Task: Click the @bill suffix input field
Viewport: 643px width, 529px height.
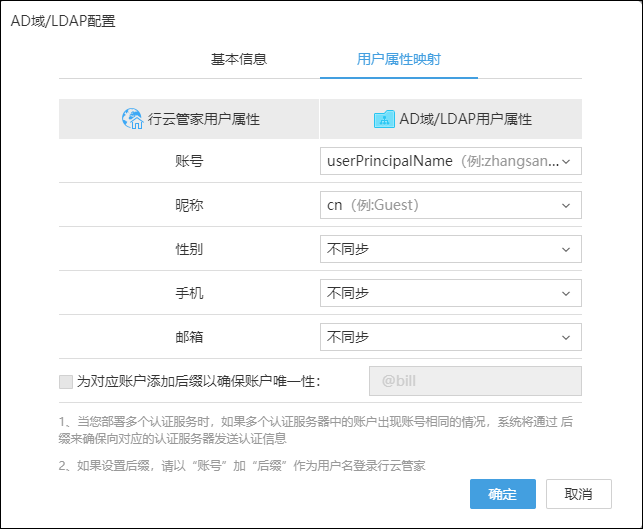Action: [x=475, y=381]
